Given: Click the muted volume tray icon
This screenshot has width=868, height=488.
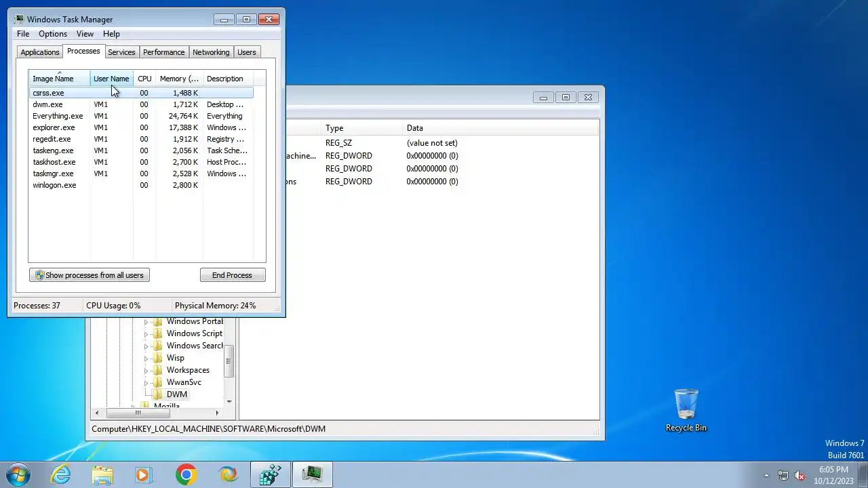Looking at the screenshot, I should [x=800, y=475].
